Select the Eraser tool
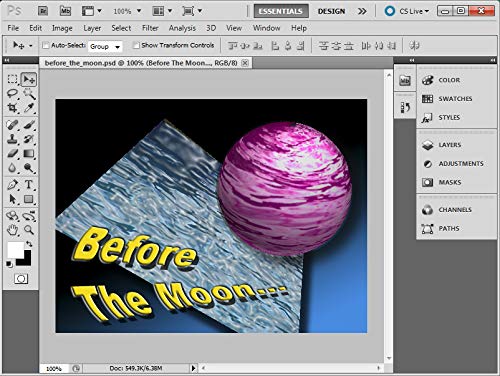 coord(12,153)
